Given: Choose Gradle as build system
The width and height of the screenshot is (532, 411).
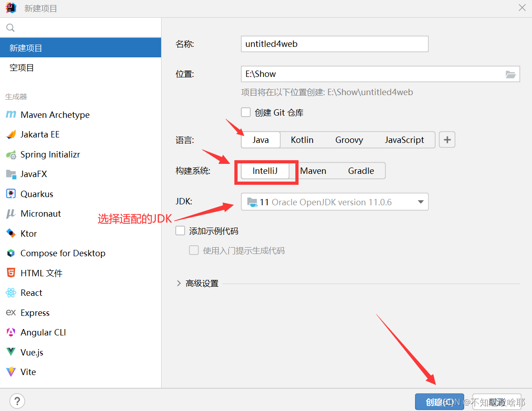Looking at the screenshot, I should click(361, 171).
